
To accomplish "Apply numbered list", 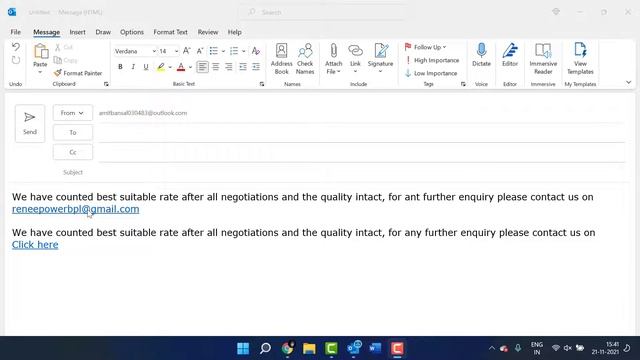I will (234, 51).
